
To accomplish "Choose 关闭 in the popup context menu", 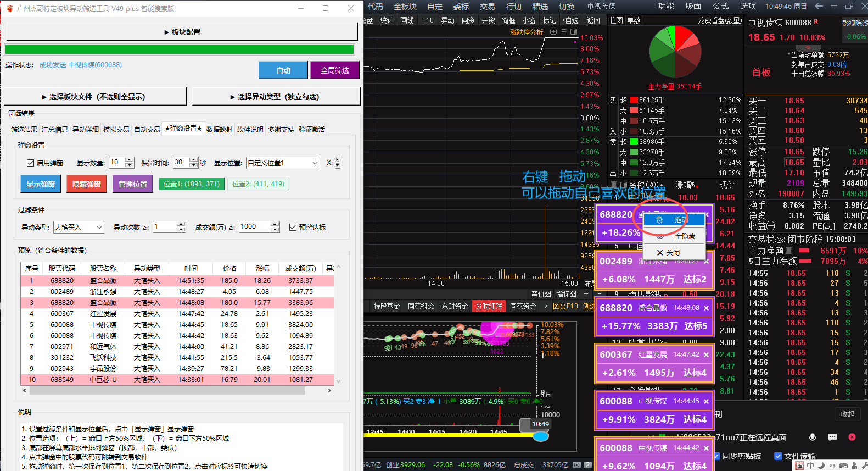I will tap(674, 252).
